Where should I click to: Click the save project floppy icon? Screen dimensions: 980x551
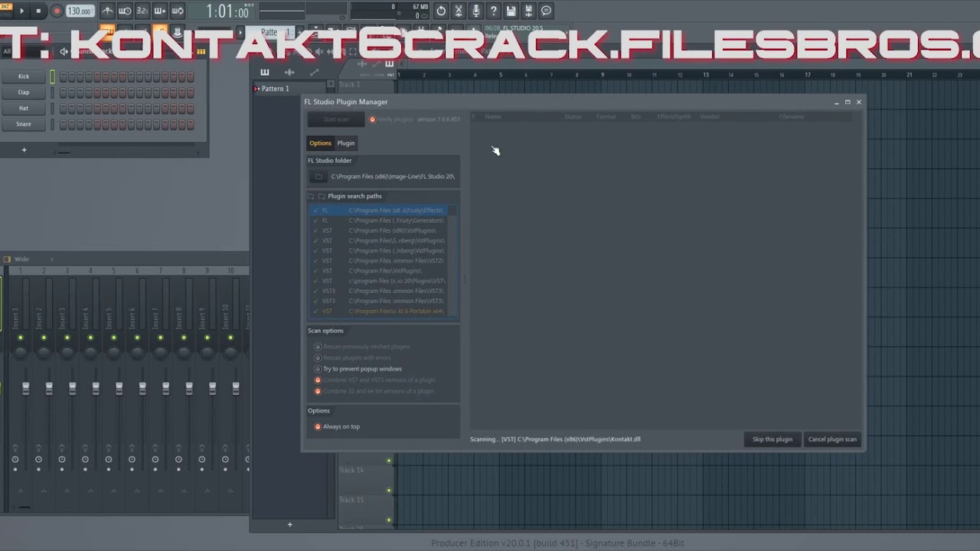(x=511, y=11)
